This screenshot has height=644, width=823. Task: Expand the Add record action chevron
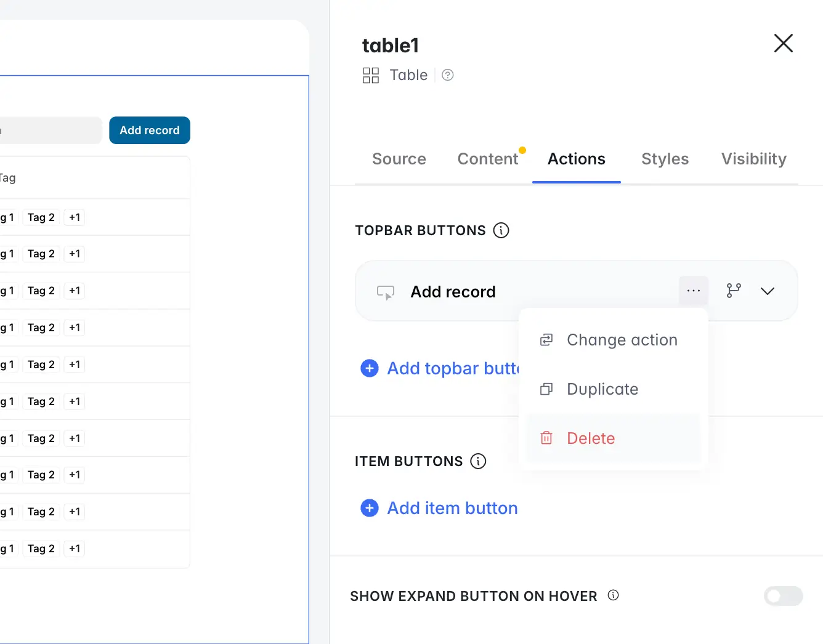[x=768, y=291]
